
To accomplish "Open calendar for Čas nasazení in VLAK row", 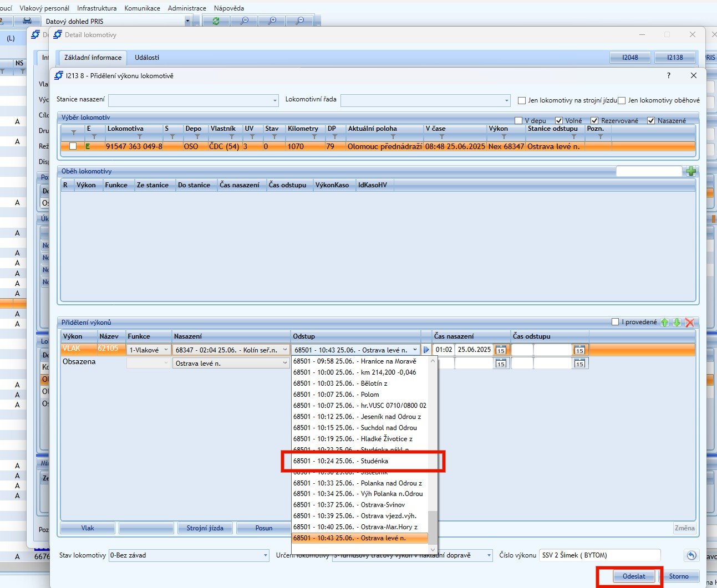I will click(x=501, y=350).
